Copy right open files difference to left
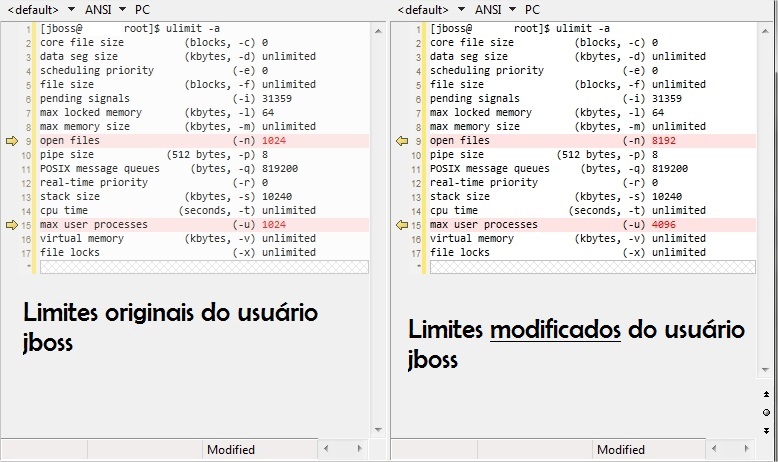778x462 pixels. pyautogui.click(x=401, y=141)
